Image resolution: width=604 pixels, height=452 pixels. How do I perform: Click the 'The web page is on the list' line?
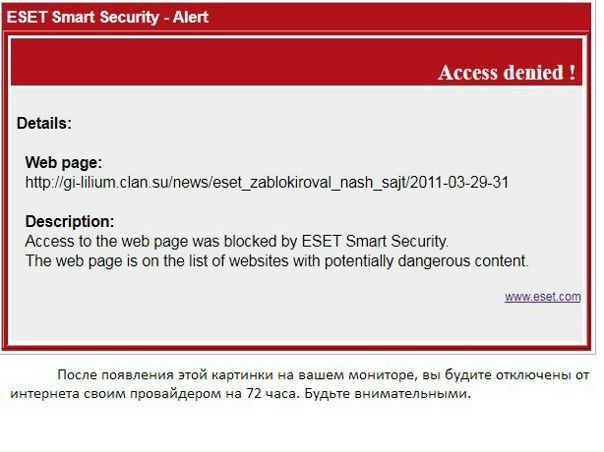coord(275,261)
